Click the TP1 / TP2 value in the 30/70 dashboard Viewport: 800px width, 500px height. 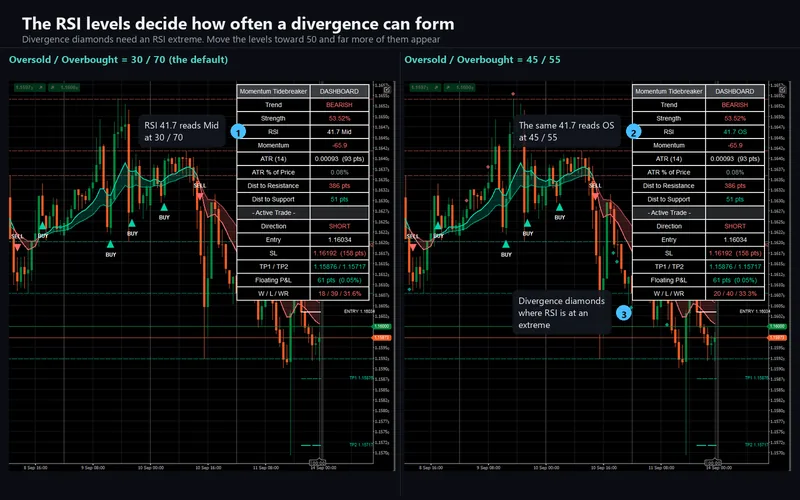pos(339,267)
